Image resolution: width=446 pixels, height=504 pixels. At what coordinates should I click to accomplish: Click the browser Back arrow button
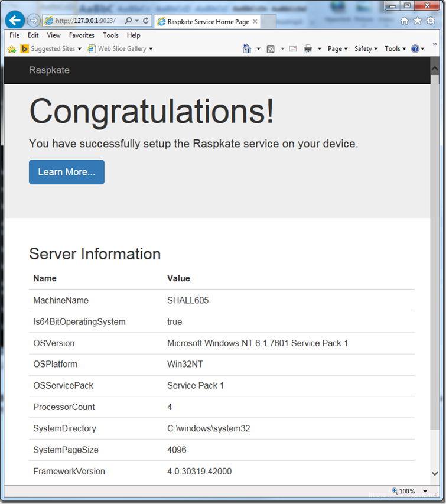point(15,21)
